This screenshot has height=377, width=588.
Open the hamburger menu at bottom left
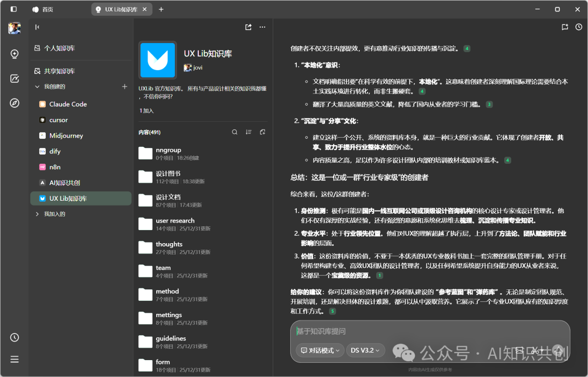click(x=14, y=360)
